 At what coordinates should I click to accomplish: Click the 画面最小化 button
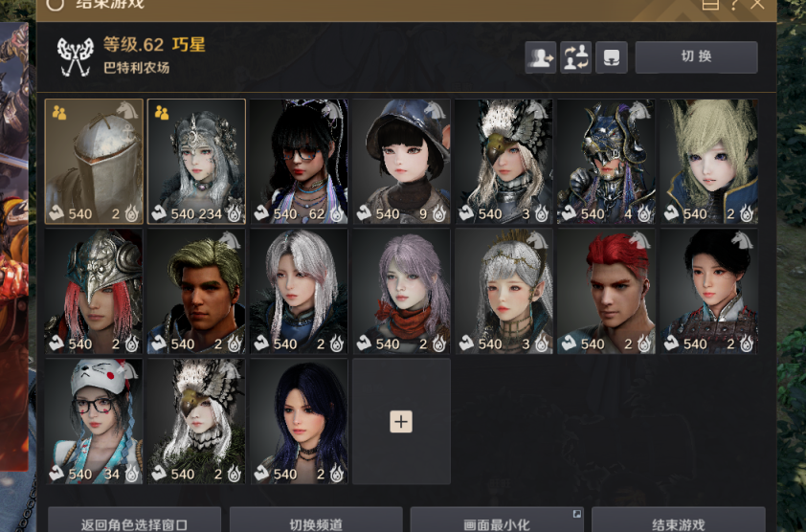[x=497, y=521]
